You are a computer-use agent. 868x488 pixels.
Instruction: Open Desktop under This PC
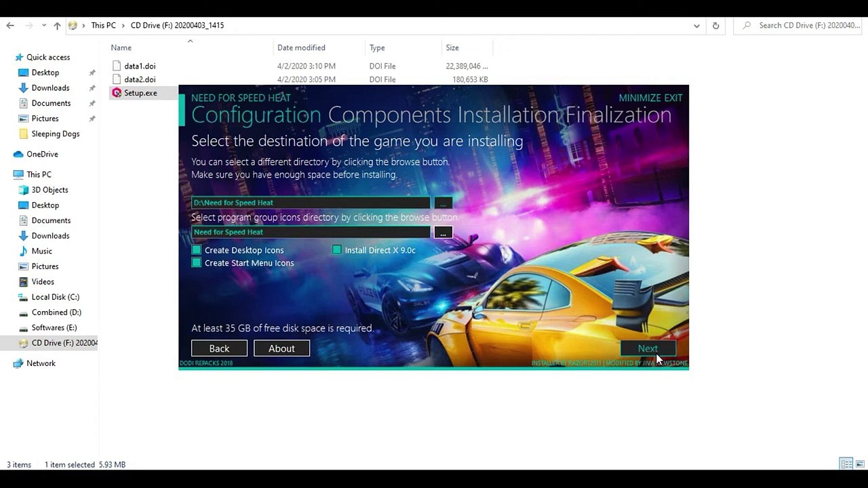[45, 205]
